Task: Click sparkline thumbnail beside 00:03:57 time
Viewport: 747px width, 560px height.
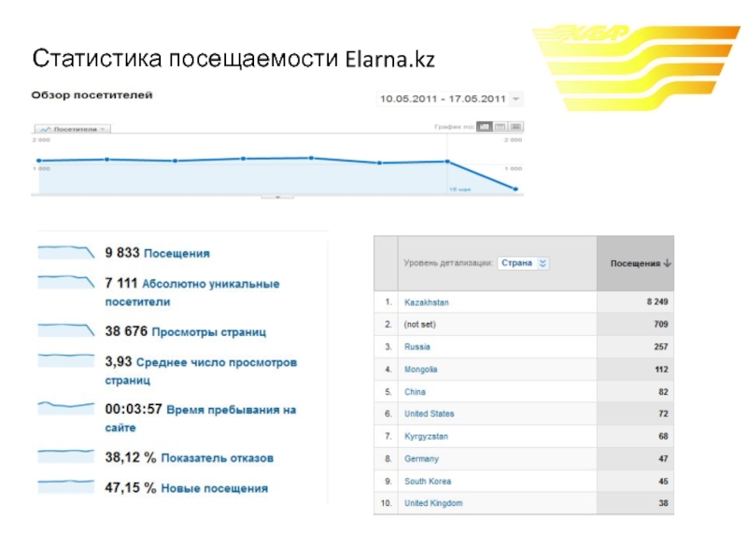Action: click(65, 408)
